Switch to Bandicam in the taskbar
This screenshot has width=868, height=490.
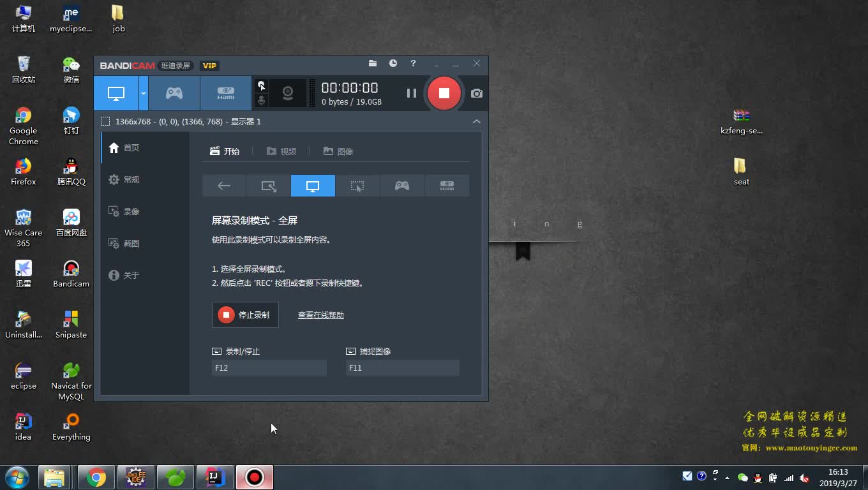pyautogui.click(x=255, y=477)
